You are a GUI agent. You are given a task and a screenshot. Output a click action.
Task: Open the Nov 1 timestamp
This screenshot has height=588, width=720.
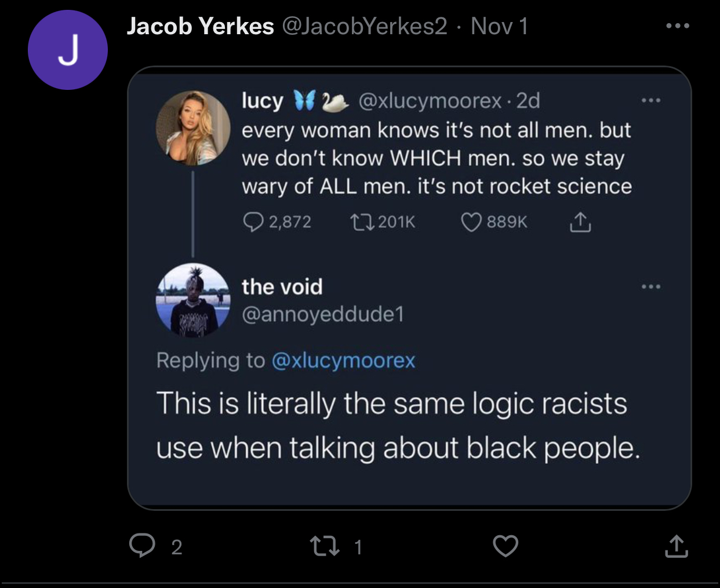(x=499, y=26)
